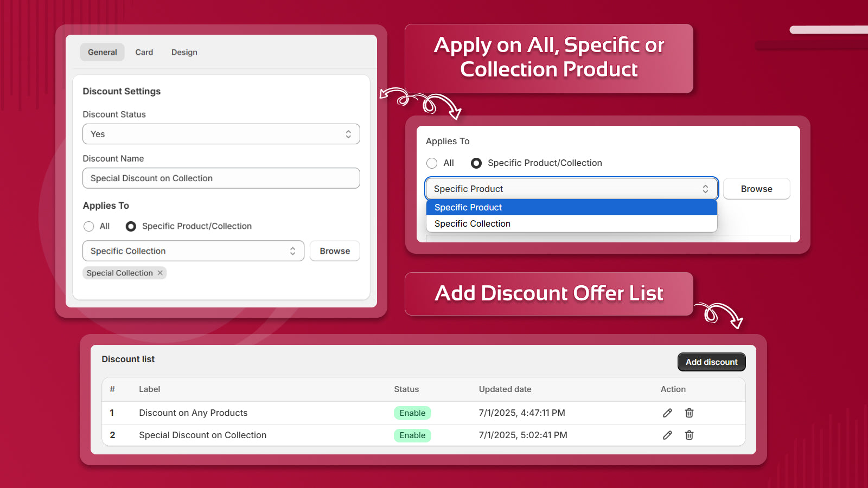Viewport: 868px width, 488px height.
Task: Choose the All option in the right panel
Action: click(x=432, y=163)
